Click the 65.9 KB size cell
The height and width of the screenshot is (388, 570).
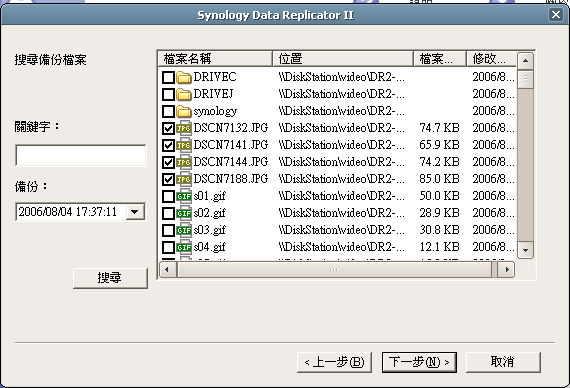click(x=439, y=145)
